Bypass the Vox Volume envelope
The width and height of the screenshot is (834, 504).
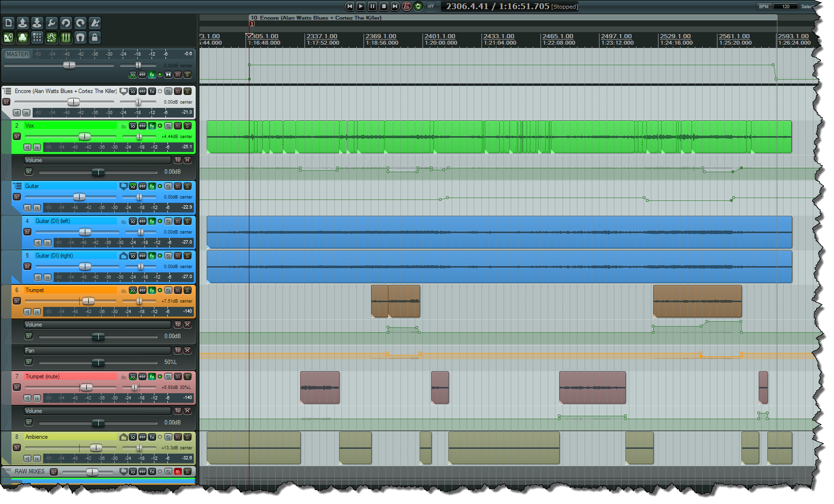(178, 160)
